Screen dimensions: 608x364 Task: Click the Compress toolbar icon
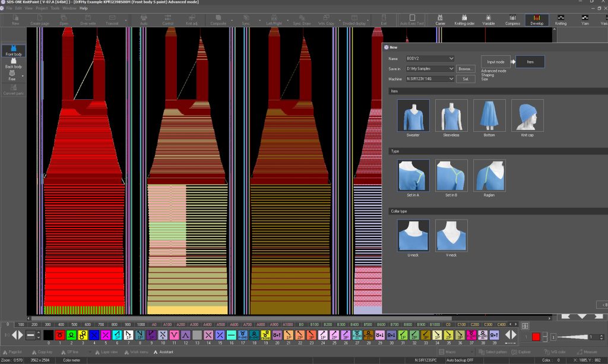(x=512, y=20)
